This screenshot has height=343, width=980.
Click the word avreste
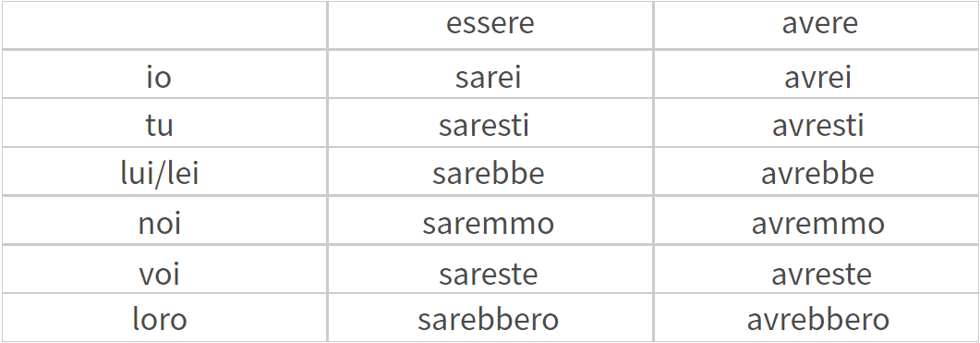coord(821,274)
